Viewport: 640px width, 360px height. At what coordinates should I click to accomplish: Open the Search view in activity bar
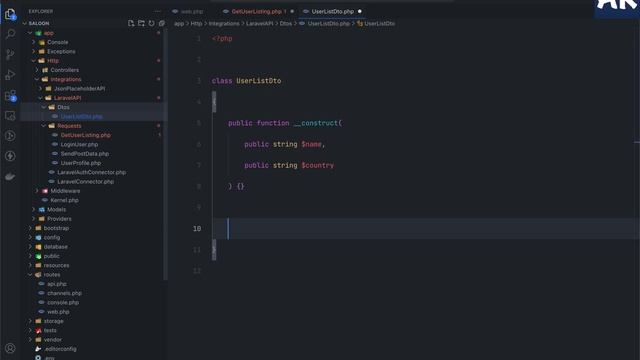(10, 34)
